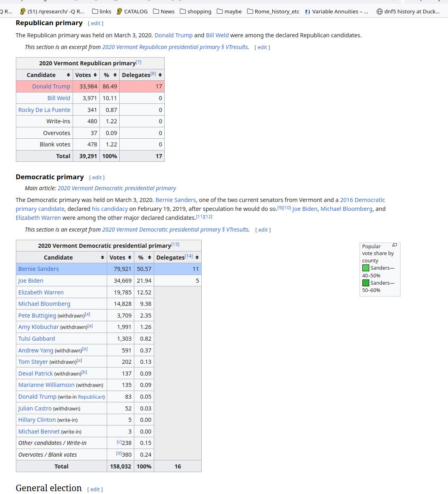Open the maybe bookmark folder
This screenshot has height=494, width=448.
click(229, 11)
